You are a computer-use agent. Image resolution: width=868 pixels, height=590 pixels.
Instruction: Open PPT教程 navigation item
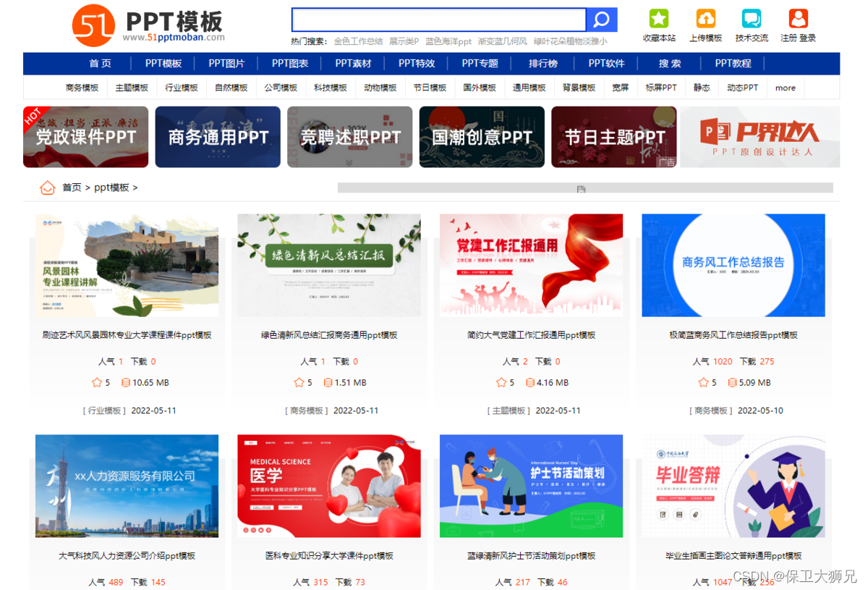click(x=733, y=64)
